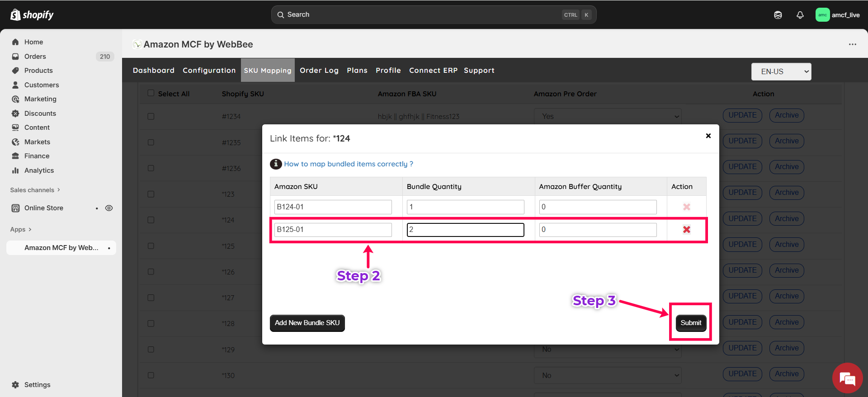Click the three-dot more options icon
This screenshot has height=397, width=868.
(852, 44)
